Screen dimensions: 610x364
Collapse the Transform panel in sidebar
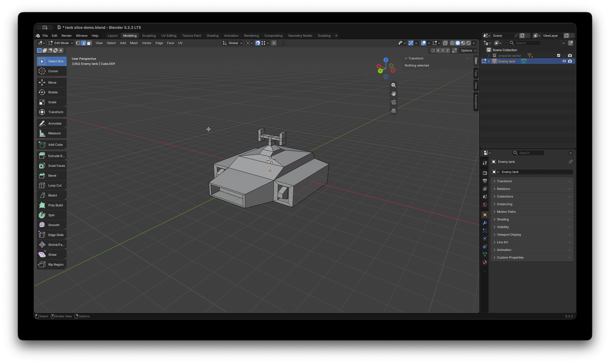tap(406, 58)
